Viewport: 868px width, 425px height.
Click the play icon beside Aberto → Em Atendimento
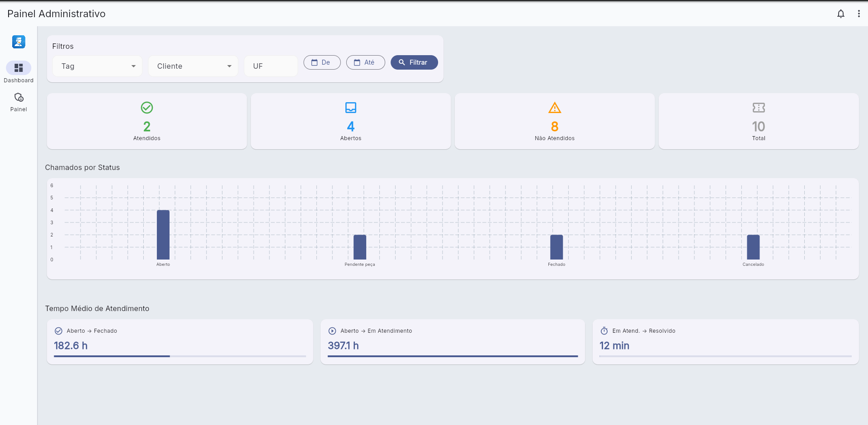[332, 331]
